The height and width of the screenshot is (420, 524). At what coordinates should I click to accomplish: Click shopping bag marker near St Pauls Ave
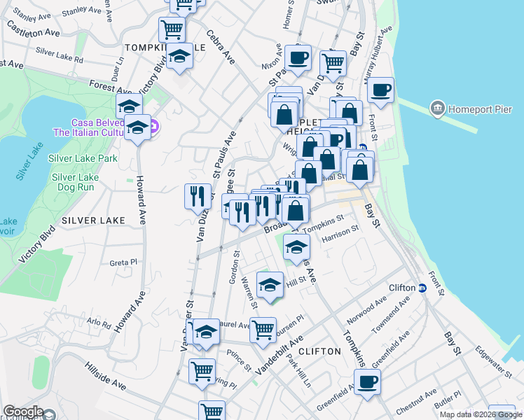pos(284,117)
